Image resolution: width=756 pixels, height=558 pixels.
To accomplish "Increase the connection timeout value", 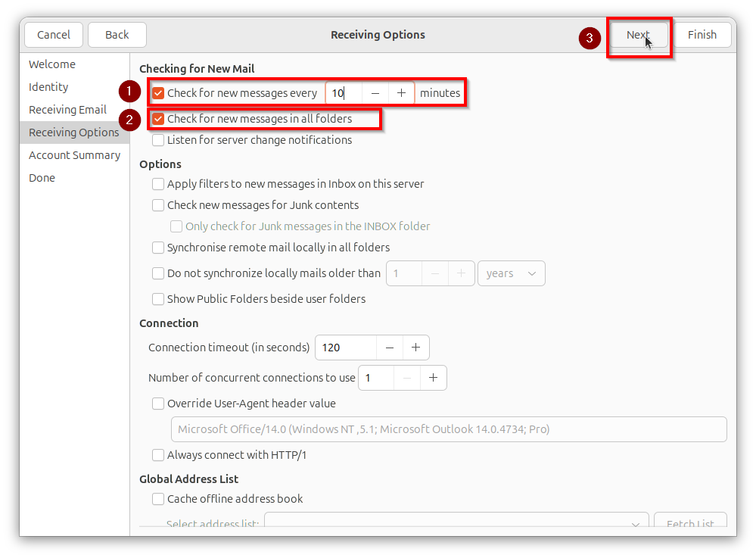I will coord(415,347).
